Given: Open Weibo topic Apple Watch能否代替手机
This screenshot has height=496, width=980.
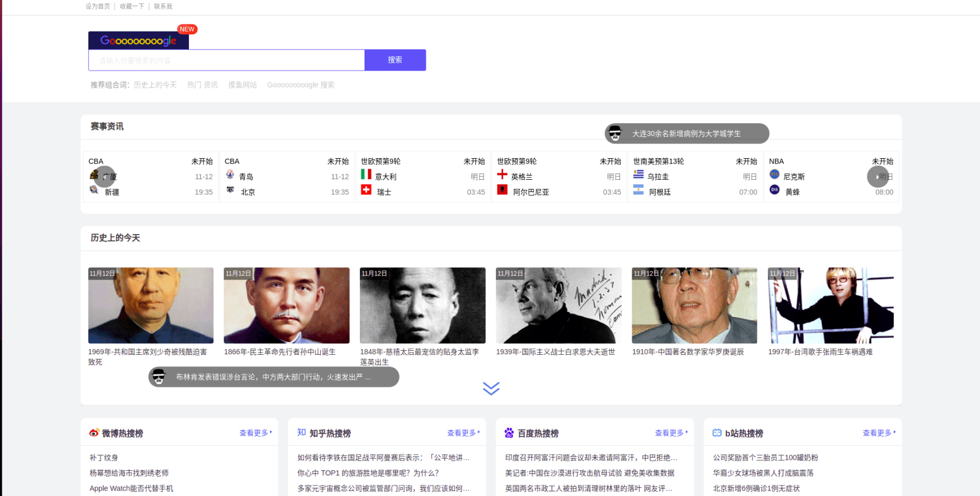Looking at the screenshot, I should (x=131, y=488).
